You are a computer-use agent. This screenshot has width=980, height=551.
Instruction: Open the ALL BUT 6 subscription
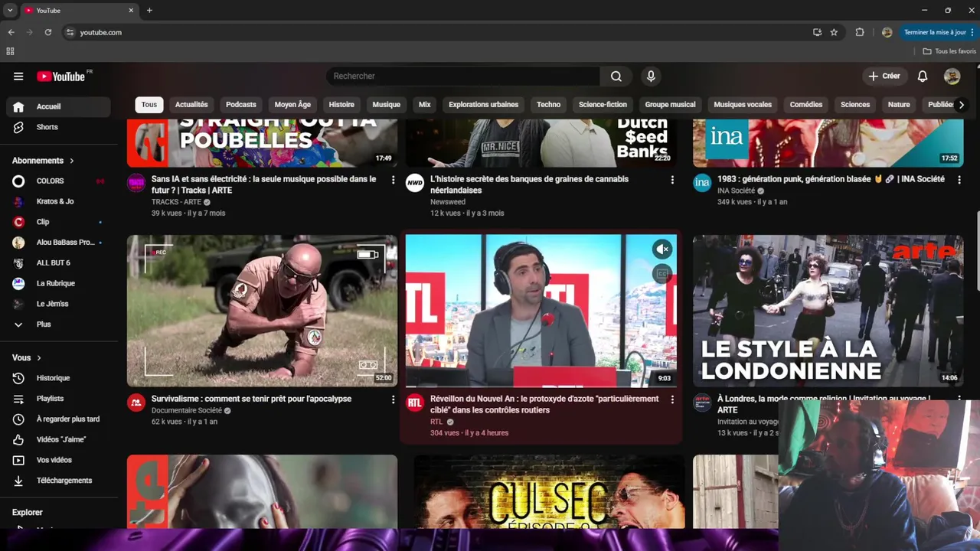(58, 262)
